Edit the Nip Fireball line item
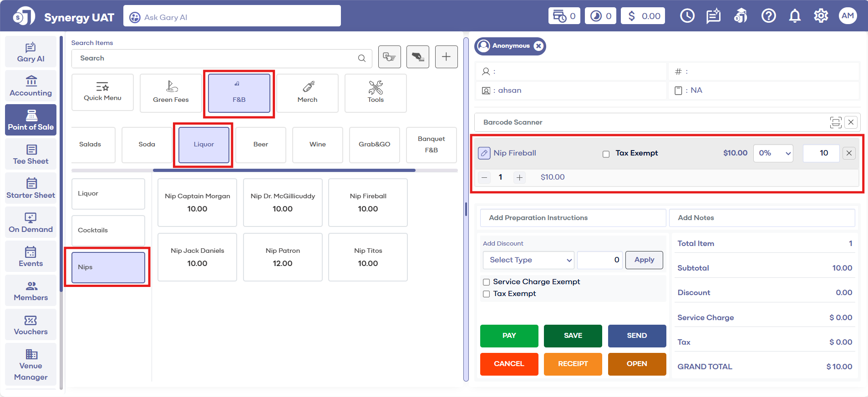 484,153
